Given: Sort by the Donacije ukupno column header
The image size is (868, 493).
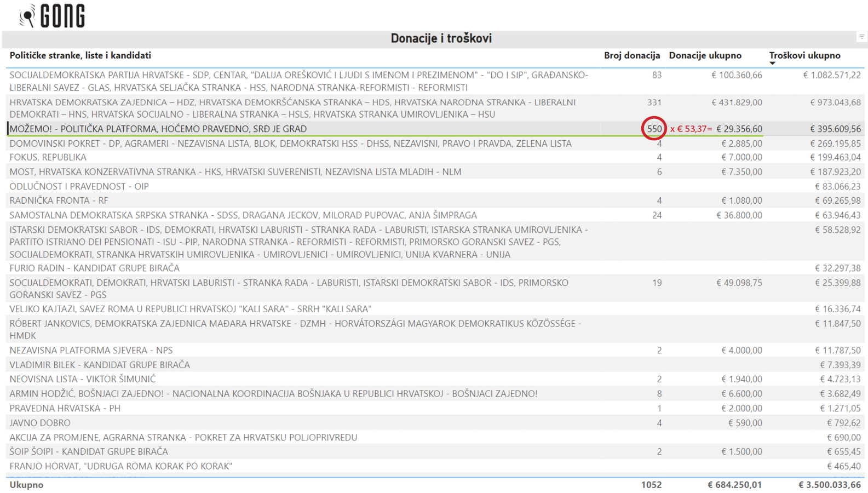Looking at the screenshot, I should pyautogui.click(x=705, y=55).
